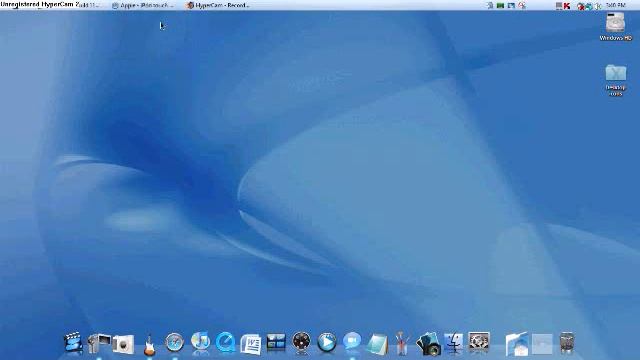This screenshot has width=640, height=360.
Task: Open the documents folder stack in dock
Action: click(x=517, y=344)
